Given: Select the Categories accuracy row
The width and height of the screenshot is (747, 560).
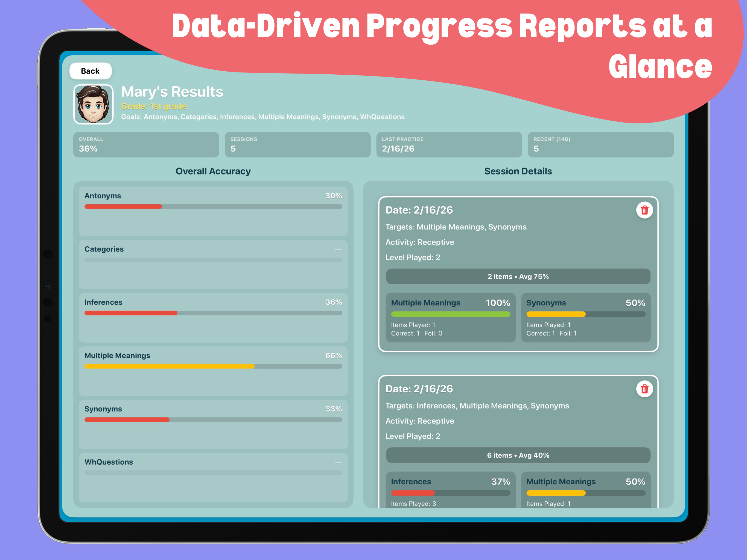Looking at the screenshot, I should (x=213, y=264).
